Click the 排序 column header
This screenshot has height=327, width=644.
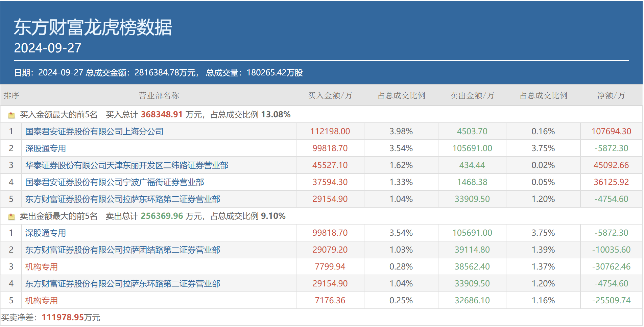point(11,96)
